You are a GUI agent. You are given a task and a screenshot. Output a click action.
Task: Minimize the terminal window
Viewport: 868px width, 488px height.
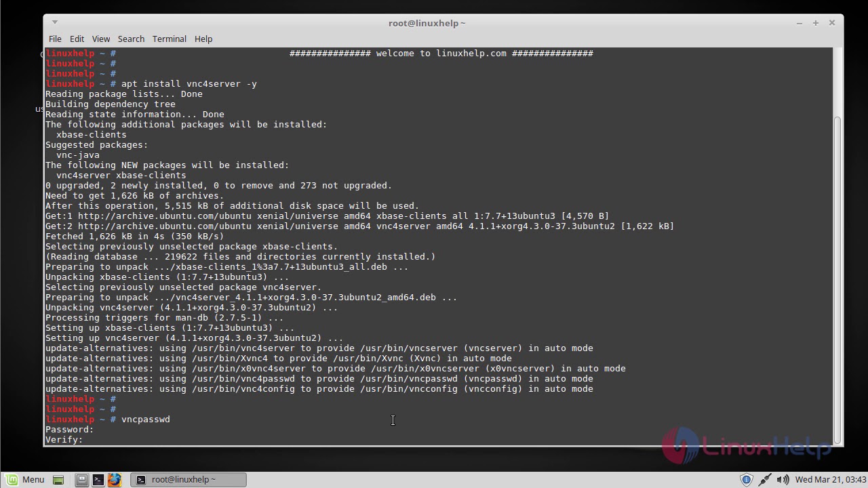click(x=800, y=23)
